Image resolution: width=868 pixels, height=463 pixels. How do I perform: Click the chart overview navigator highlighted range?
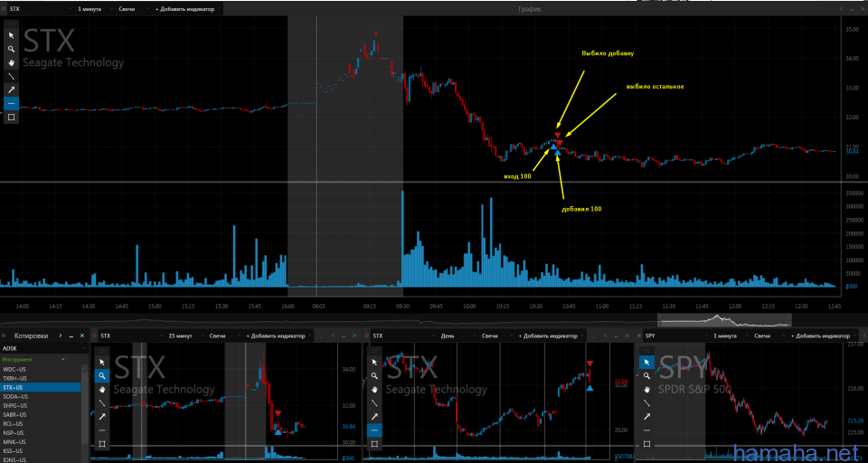click(724, 319)
